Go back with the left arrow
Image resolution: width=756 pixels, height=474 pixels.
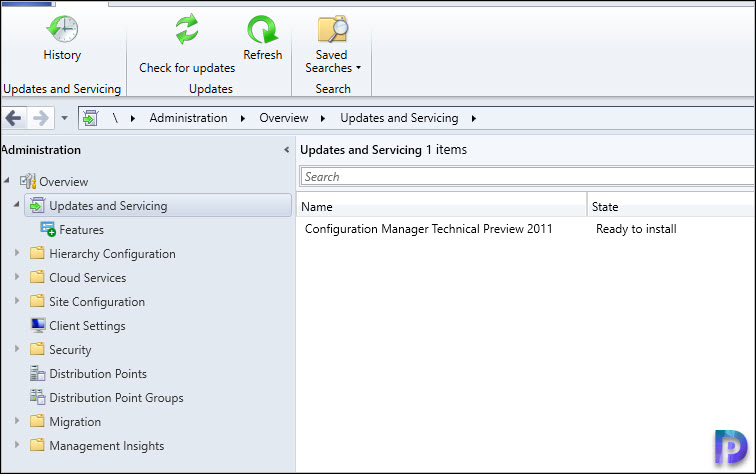click(x=14, y=118)
